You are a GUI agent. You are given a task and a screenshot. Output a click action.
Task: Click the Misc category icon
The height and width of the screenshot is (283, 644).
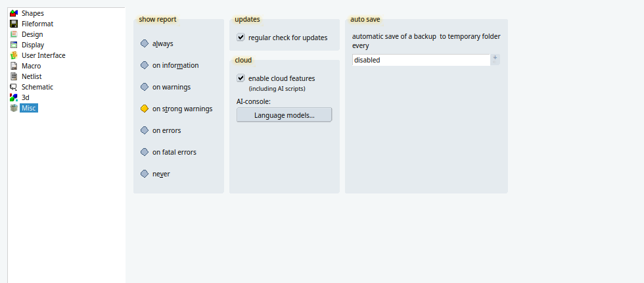[14, 108]
